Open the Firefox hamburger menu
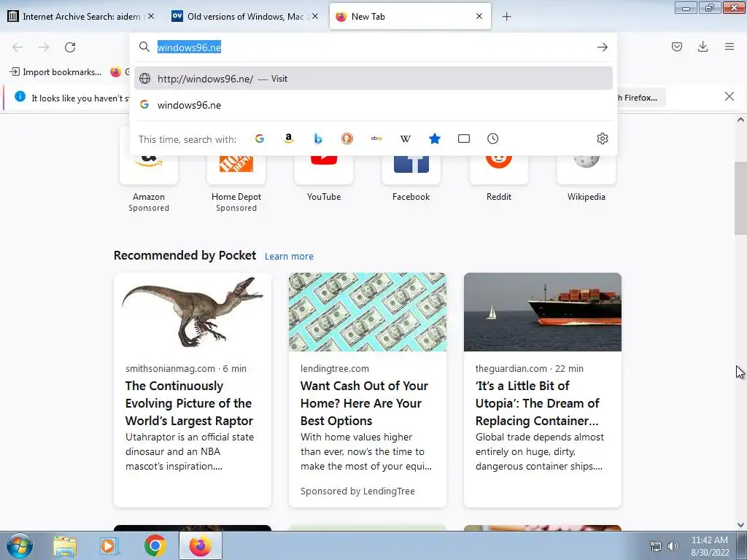The width and height of the screenshot is (747, 560). pyautogui.click(x=729, y=46)
